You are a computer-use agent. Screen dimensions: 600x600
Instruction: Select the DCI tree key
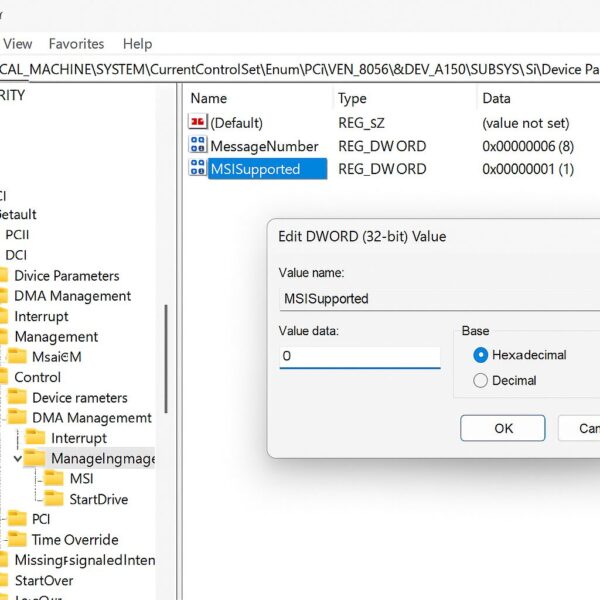[x=16, y=255]
